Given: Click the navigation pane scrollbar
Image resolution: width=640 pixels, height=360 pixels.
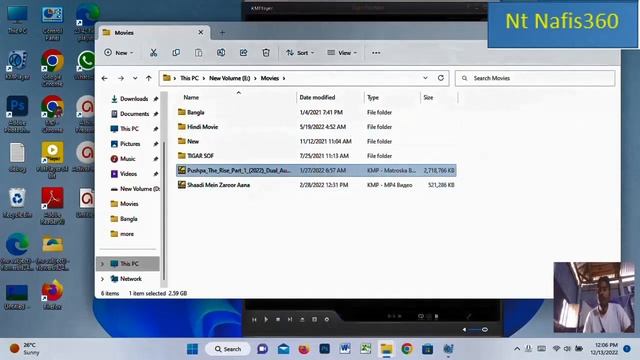Looking at the screenshot, I should point(164,210).
